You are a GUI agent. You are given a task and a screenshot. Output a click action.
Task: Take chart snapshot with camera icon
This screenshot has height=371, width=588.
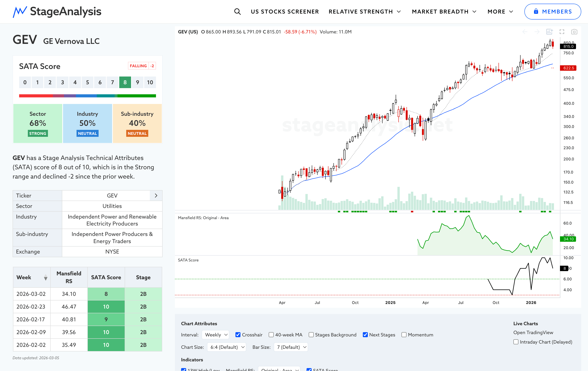pos(574,32)
